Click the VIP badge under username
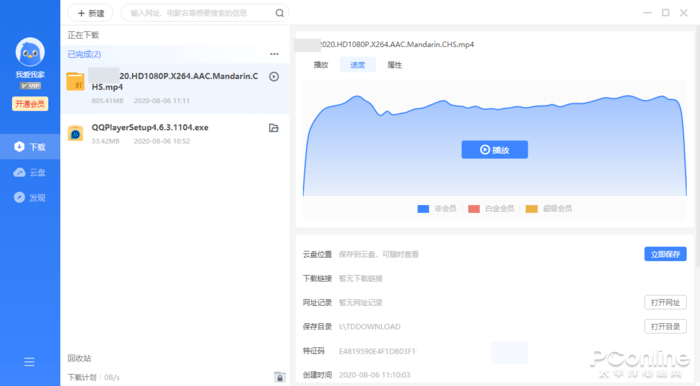This screenshot has width=700, height=386. click(30, 86)
